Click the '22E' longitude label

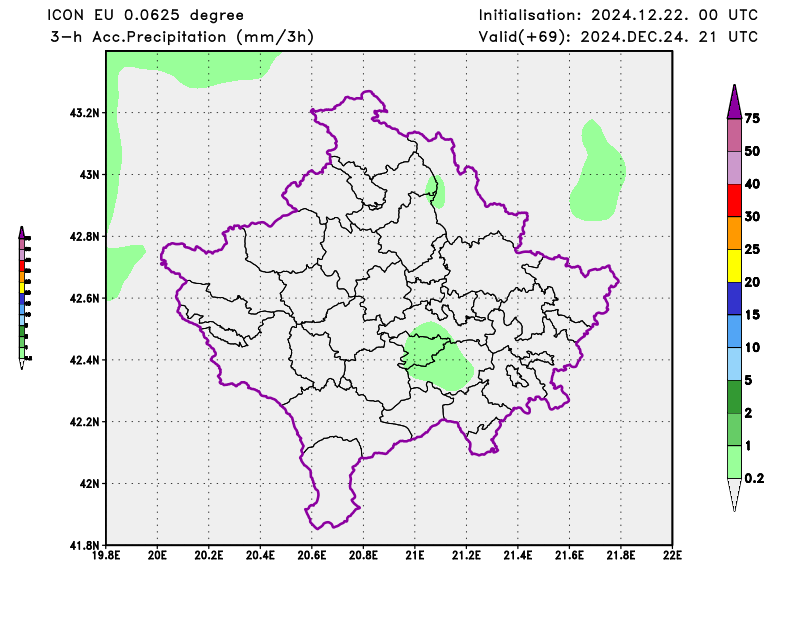pos(672,555)
